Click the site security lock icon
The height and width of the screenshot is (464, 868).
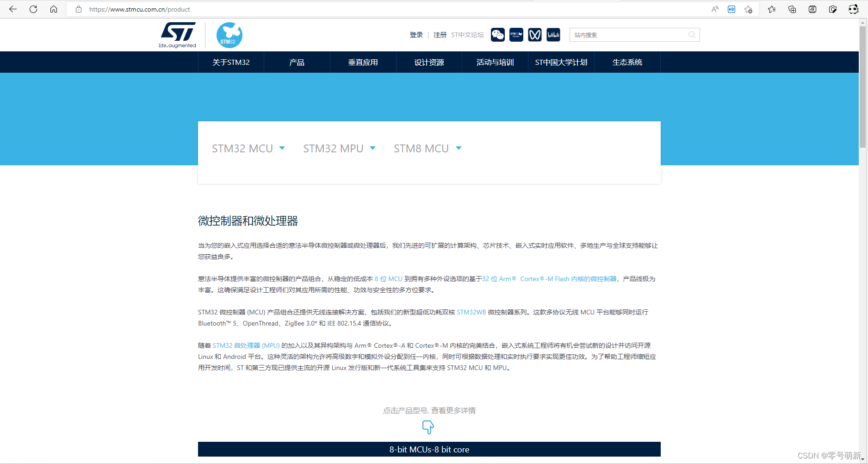(79, 9)
